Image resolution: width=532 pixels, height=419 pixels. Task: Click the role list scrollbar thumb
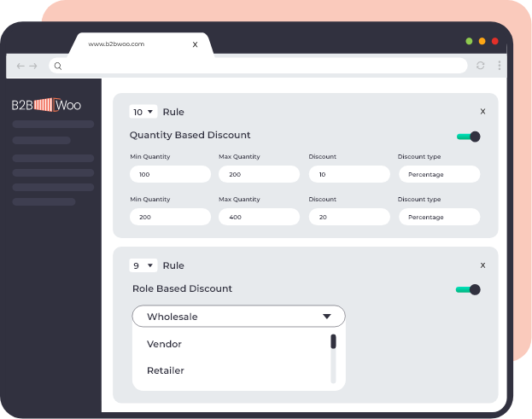[x=333, y=341]
